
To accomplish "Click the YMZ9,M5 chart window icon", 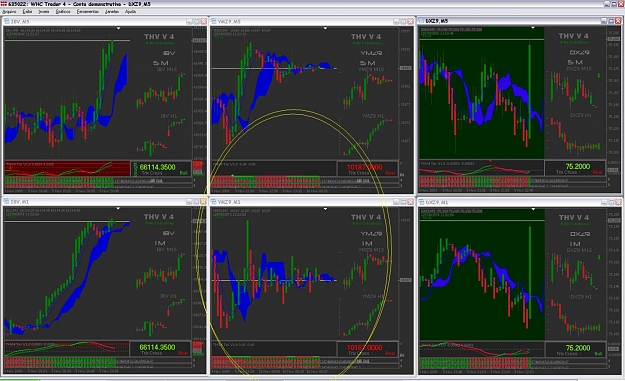I will pyautogui.click(x=214, y=22).
